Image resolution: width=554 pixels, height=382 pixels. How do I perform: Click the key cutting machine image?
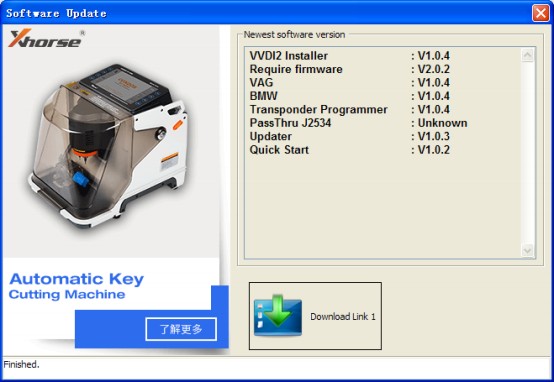point(109,146)
